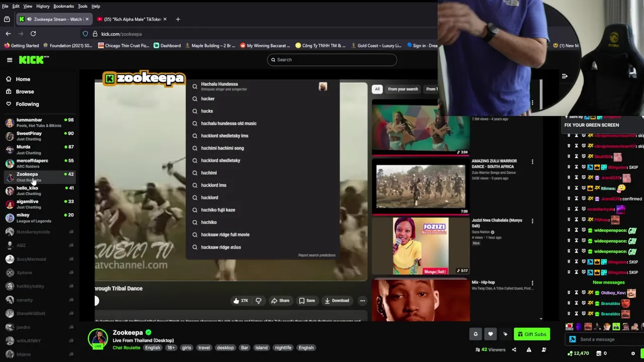Open options menu for Mix Hip-hop

pyautogui.click(x=532, y=283)
